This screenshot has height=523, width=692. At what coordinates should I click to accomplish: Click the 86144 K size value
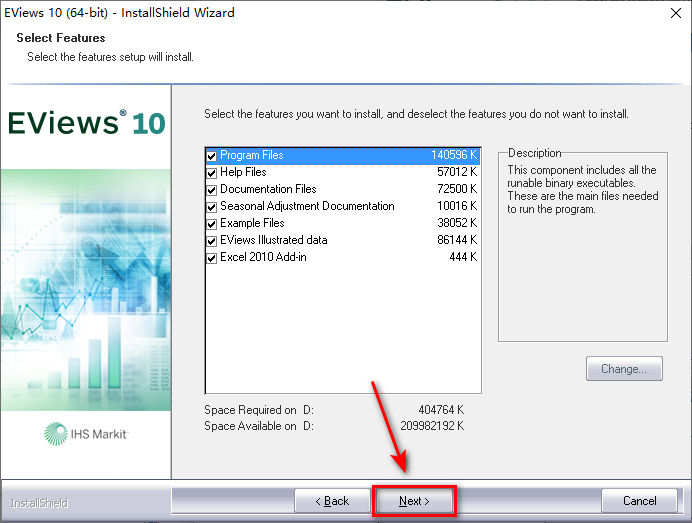click(457, 240)
